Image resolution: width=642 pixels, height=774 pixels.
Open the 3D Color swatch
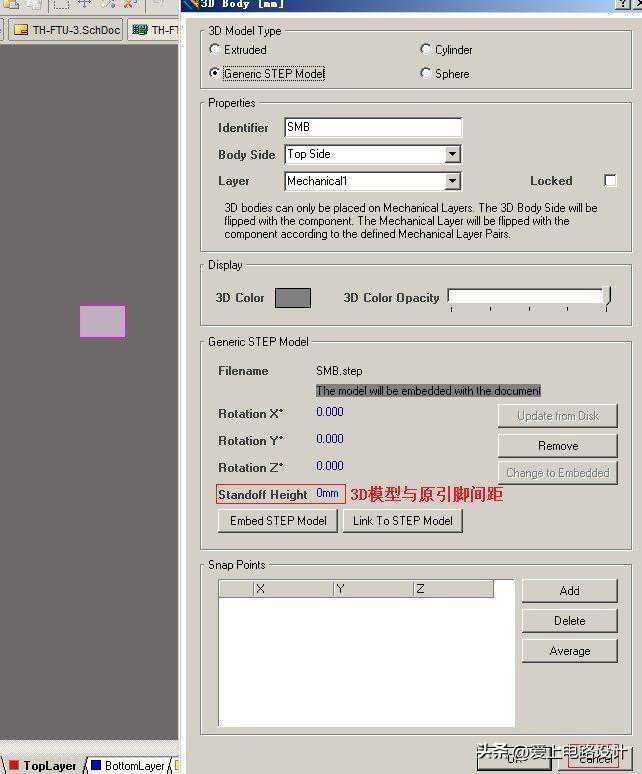292,298
